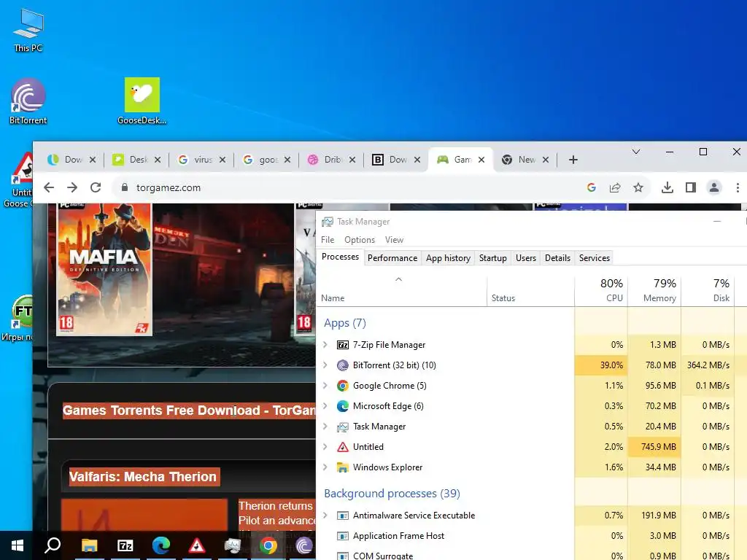Reload the torgamez.com page
The image size is (747, 560).
coord(96,187)
